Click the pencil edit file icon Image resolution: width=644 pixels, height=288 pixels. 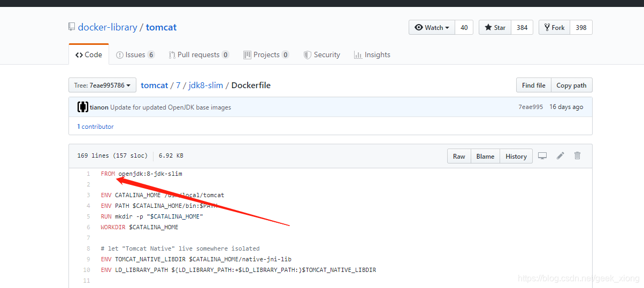pyautogui.click(x=560, y=155)
